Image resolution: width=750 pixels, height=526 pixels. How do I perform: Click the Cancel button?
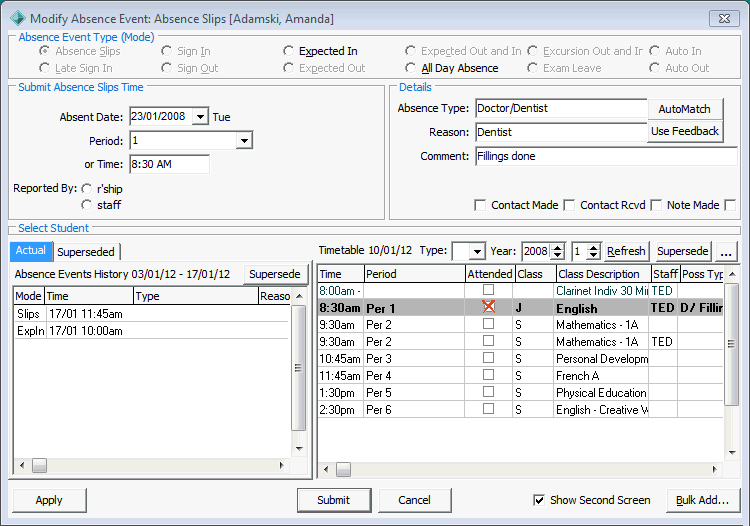[414, 500]
